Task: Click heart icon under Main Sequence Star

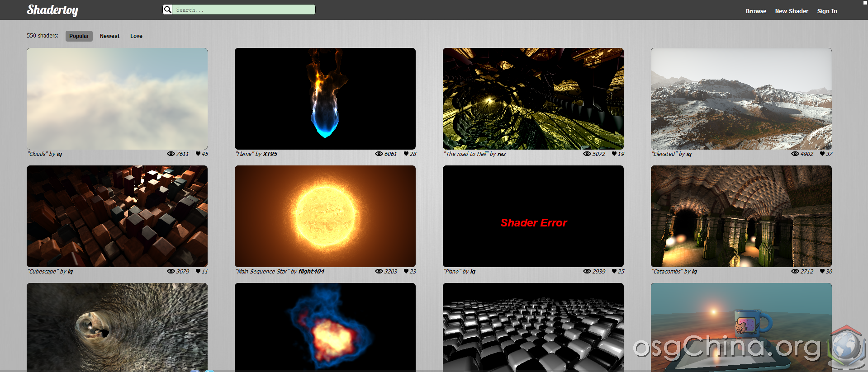Action: [406, 271]
